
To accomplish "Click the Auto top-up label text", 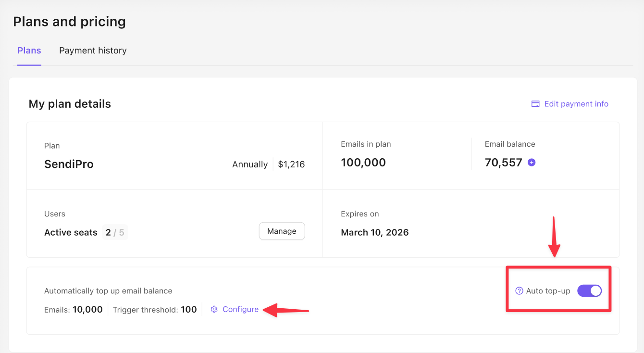I will pos(548,291).
